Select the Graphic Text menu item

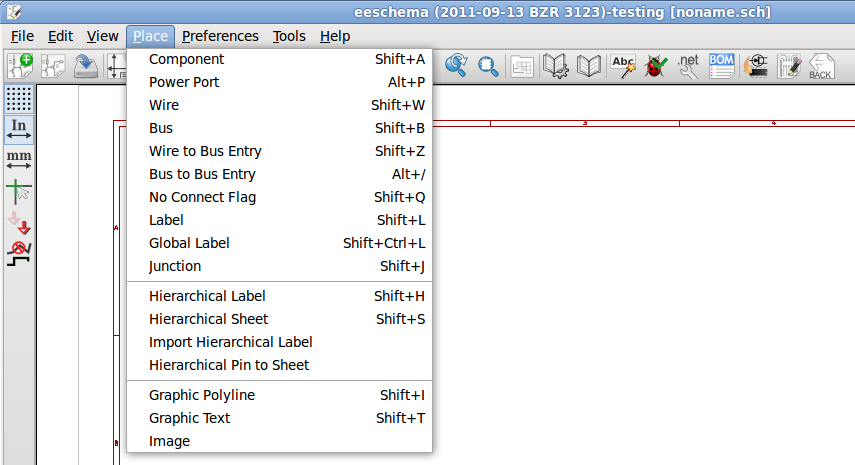coord(189,418)
